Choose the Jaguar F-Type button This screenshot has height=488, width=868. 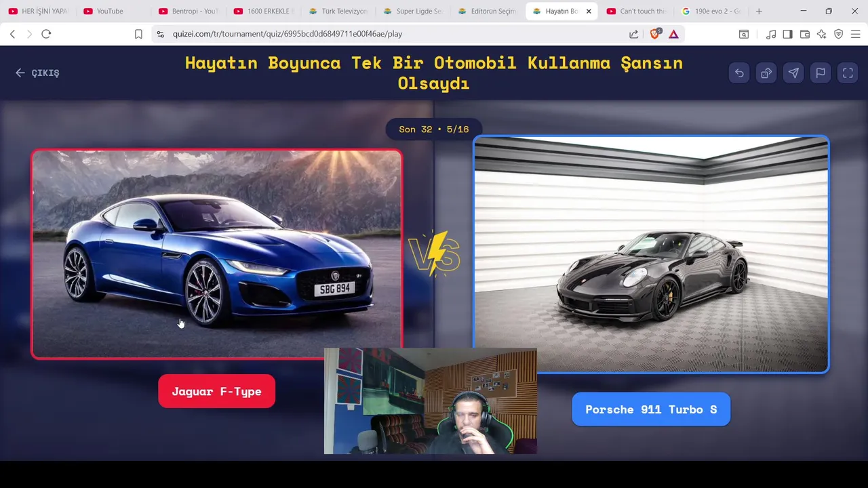216,391
